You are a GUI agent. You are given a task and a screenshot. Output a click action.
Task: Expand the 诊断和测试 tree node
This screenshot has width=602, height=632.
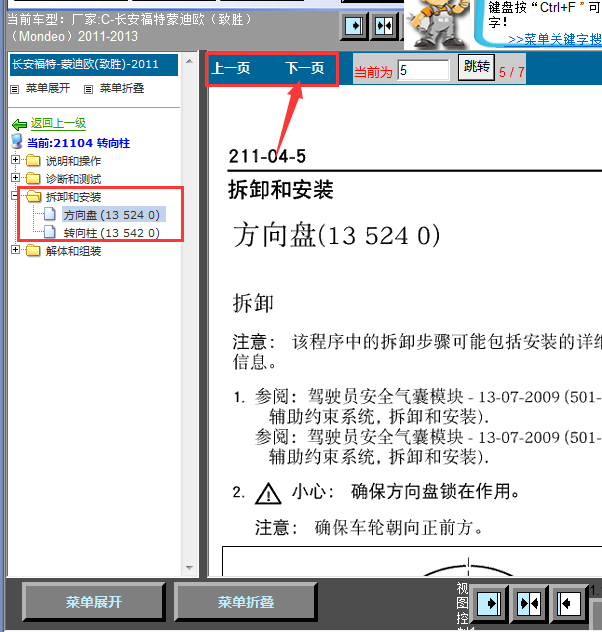coord(15,177)
